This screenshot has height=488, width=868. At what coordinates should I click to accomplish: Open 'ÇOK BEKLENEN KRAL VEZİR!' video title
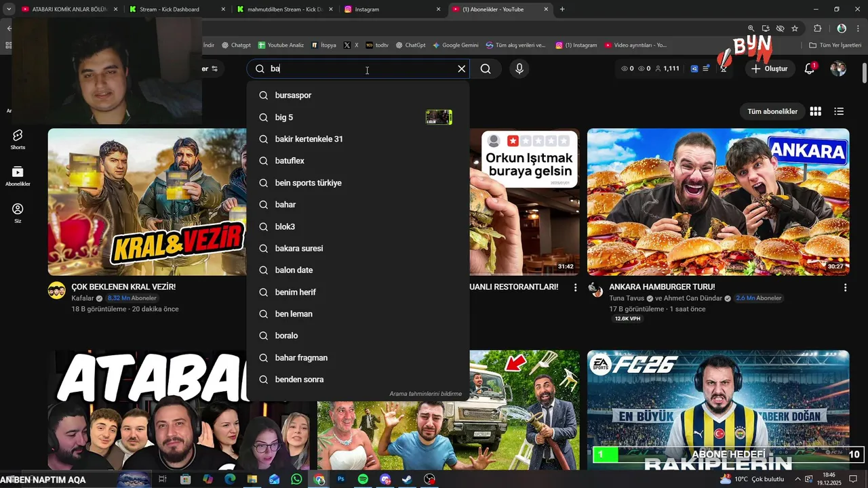click(123, 287)
